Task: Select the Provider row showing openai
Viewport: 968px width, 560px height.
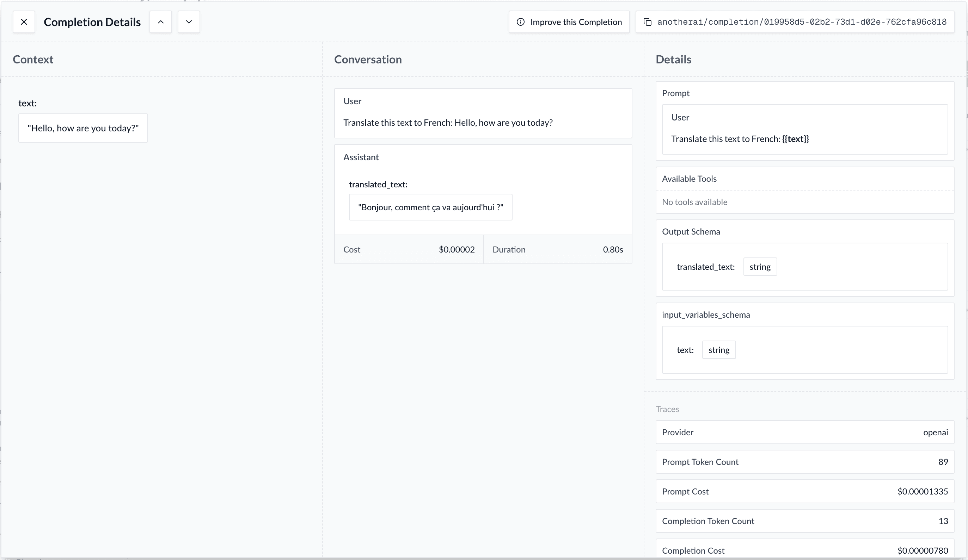Action: pyautogui.click(x=804, y=432)
